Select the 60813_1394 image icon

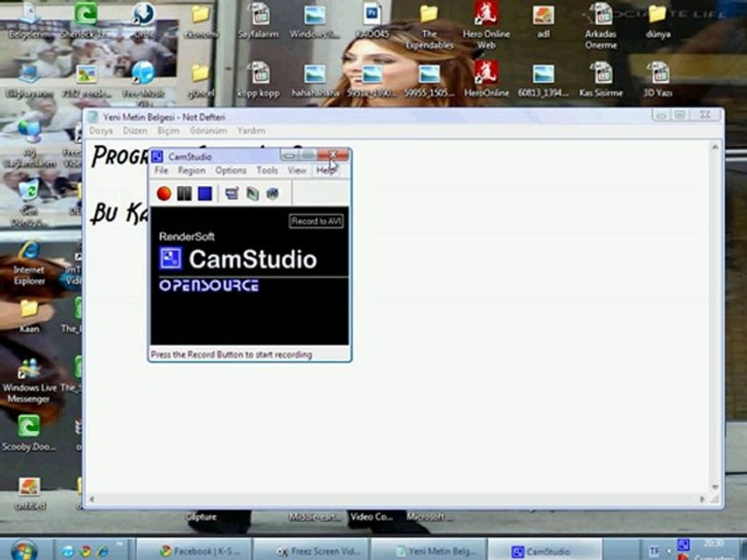pyautogui.click(x=544, y=79)
